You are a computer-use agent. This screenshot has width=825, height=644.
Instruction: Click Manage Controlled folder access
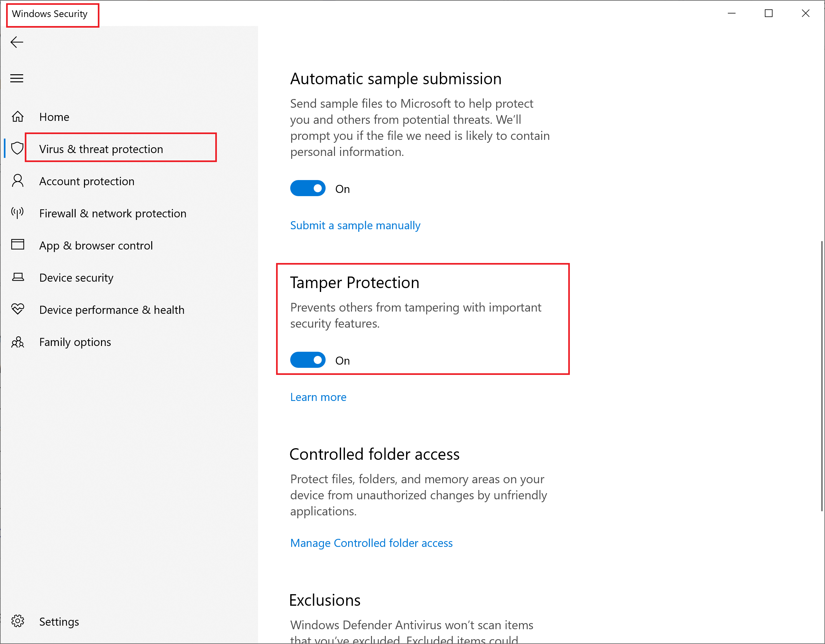(371, 543)
